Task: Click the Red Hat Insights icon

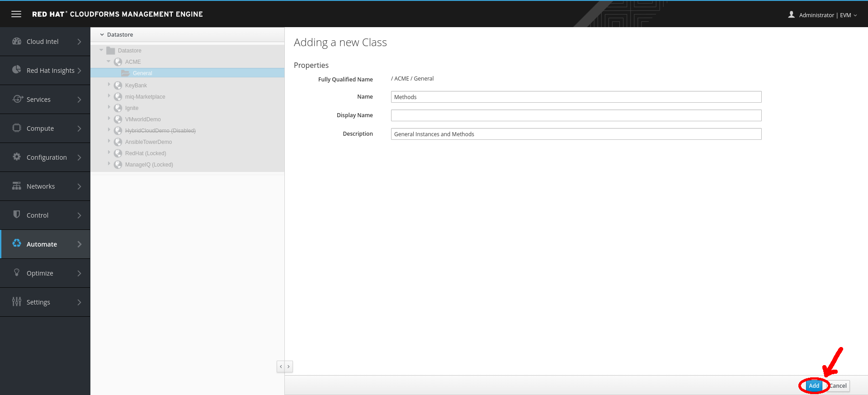Action: (x=17, y=70)
